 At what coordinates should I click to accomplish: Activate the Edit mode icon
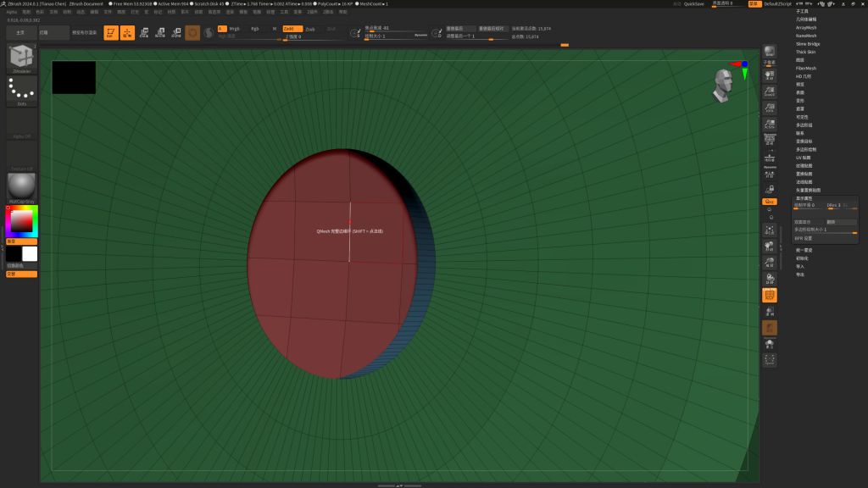pyautogui.click(x=111, y=33)
